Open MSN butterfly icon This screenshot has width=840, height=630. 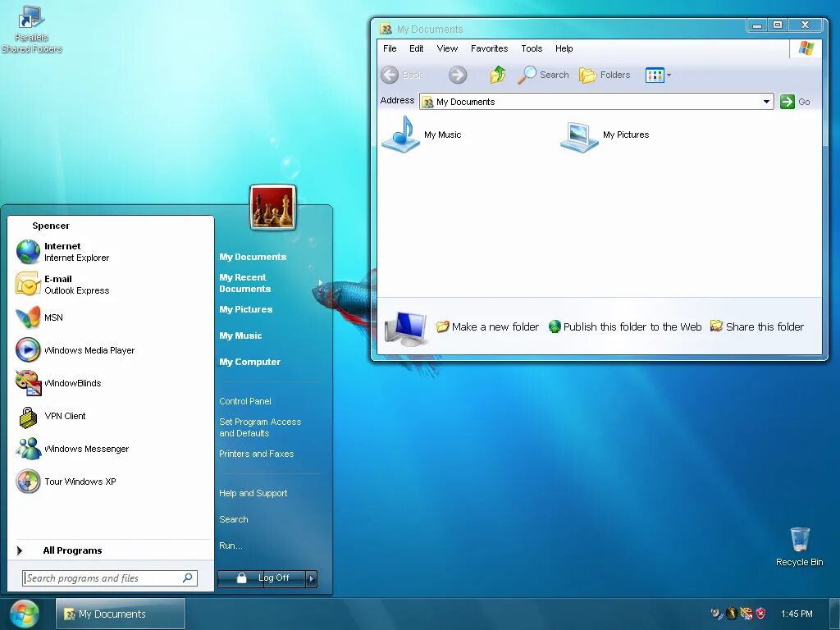28,317
